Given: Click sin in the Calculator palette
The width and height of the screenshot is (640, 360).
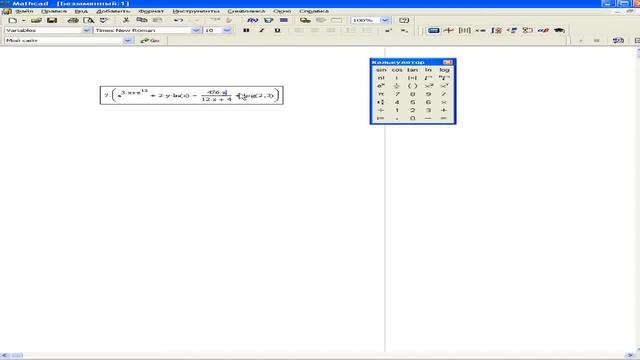Looking at the screenshot, I should click(x=380, y=70).
